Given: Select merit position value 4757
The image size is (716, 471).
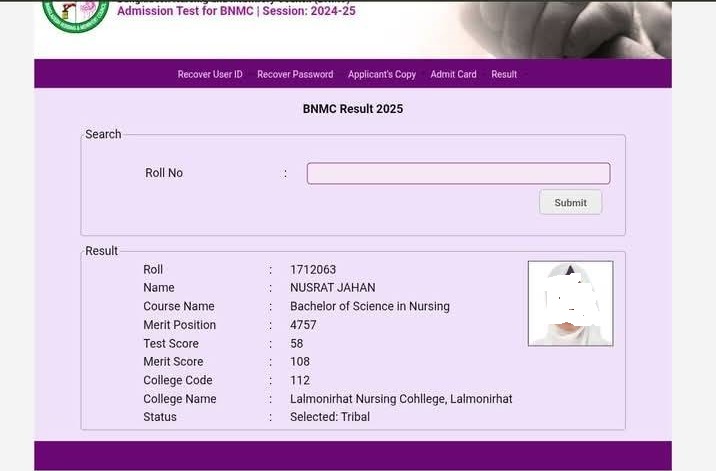Looking at the screenshot, I should click(x=303, y=325).
